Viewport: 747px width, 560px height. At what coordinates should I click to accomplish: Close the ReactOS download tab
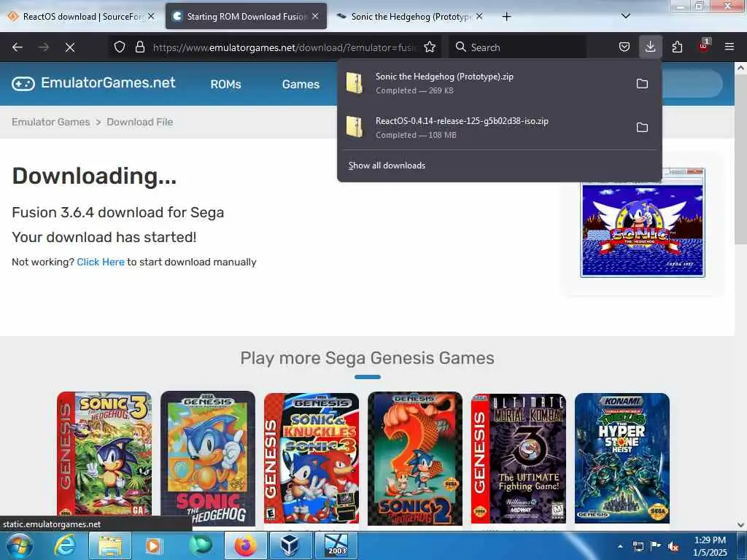click(151, 16)
